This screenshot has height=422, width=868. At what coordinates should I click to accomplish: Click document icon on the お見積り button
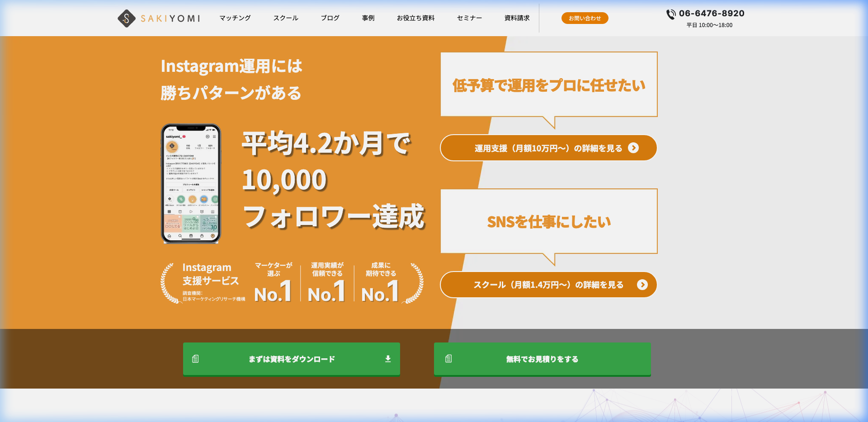(x=448, y=359)
